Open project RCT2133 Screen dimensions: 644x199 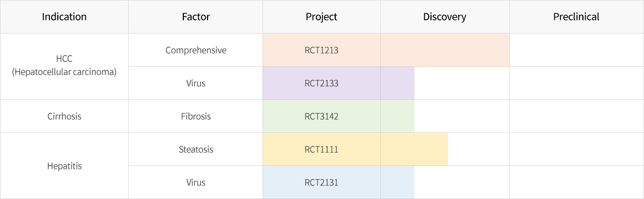point(321,83)
